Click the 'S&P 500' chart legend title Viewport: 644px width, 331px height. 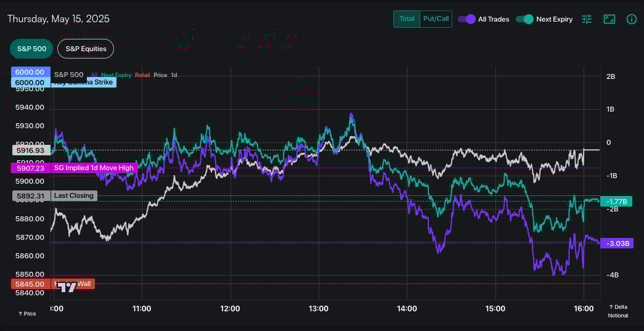(68, 75)
